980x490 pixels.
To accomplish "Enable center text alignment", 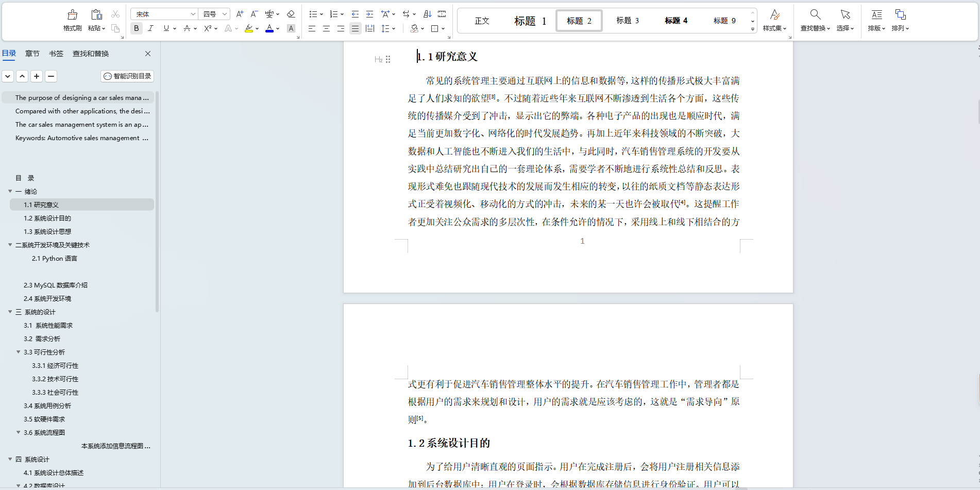I will [326, 28].
